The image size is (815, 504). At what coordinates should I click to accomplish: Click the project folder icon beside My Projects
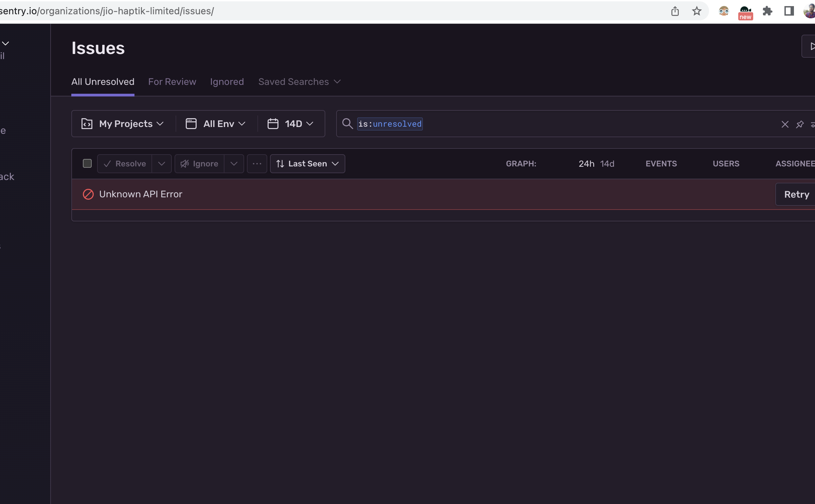pyautogui.click(x=87, y=124)
